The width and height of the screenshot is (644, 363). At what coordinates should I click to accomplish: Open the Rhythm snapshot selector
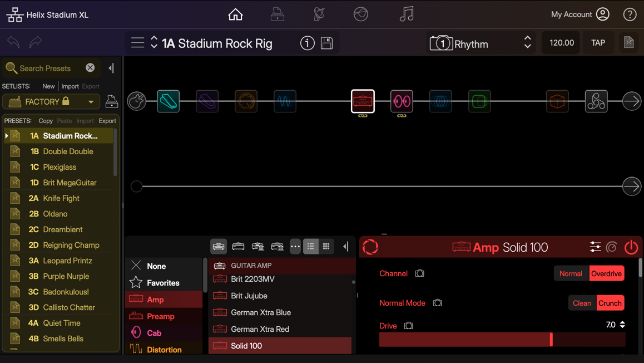point(480,43)
